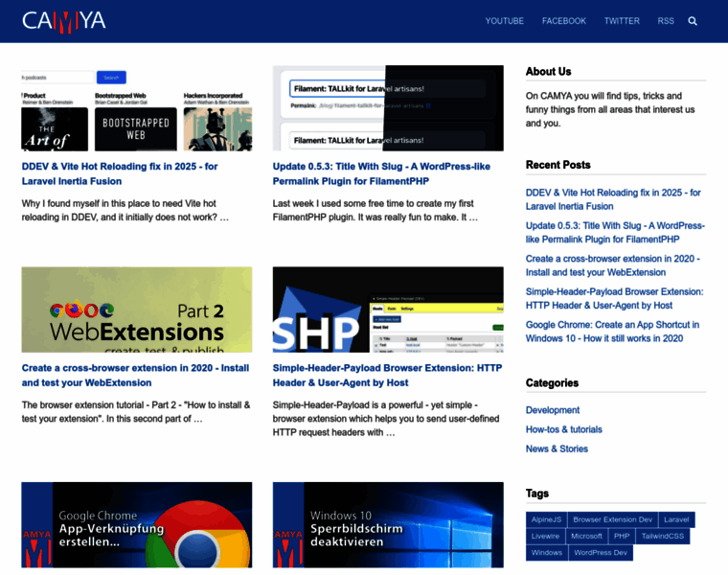Screen dimensions: 728x575
Task: Click the excerpt starting 'The browser extension tutorial'
Action: point(136,412)
